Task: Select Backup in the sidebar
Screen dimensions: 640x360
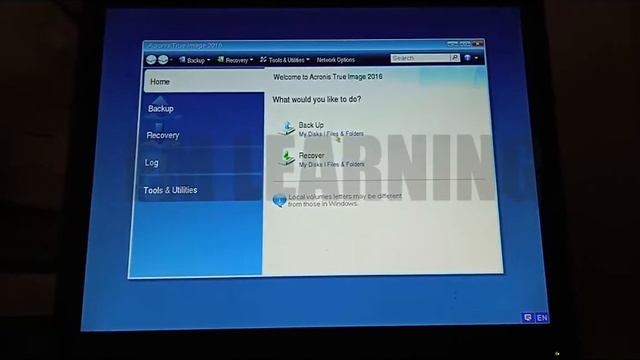Action: coord(203,108)
